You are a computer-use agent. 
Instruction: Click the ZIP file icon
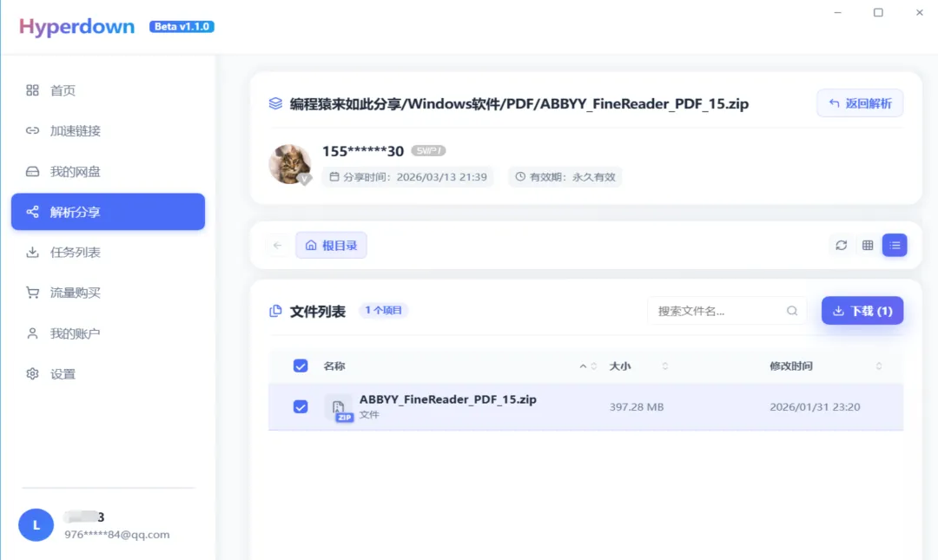click(340, 409)
